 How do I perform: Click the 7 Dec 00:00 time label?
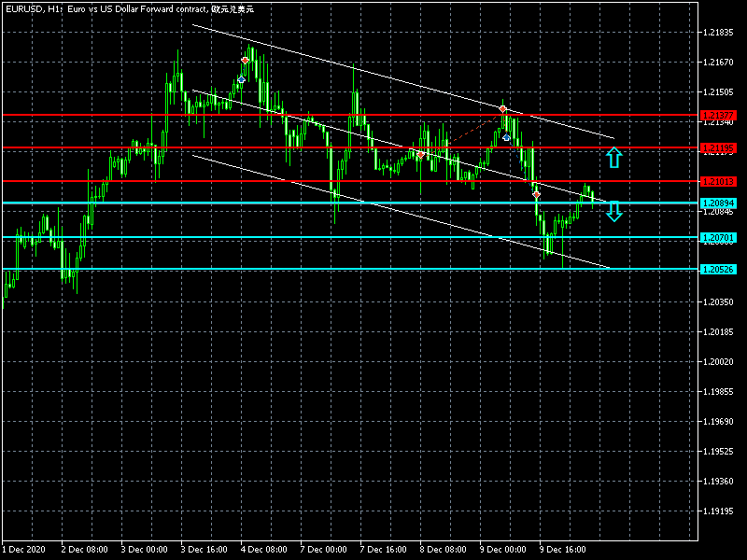(323, 550)
